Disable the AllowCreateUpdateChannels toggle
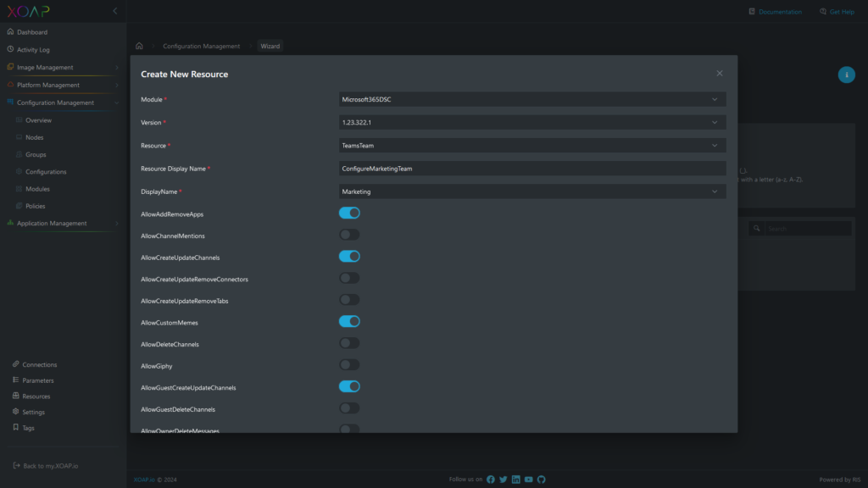868x488 pixels. (349, 256)
